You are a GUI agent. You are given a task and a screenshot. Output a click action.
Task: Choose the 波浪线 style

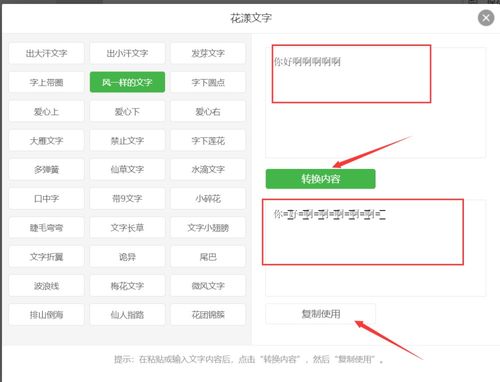tap(46, 285)
